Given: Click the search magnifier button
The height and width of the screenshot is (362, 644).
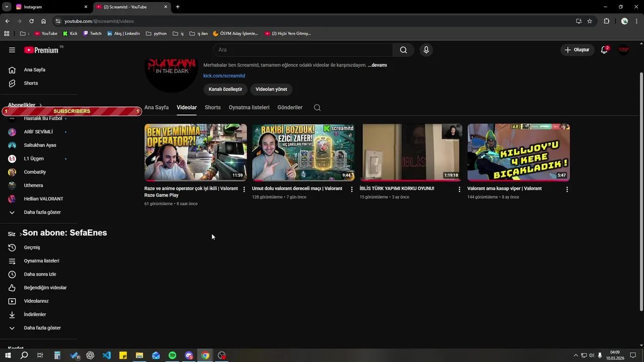Looking at the screenshot, I should click(x=404, y=50).
